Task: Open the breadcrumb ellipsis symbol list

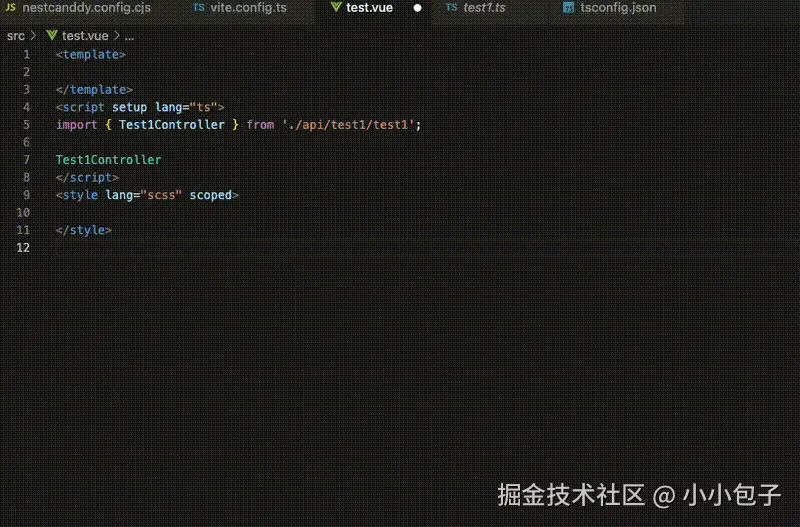Action: 129,37
